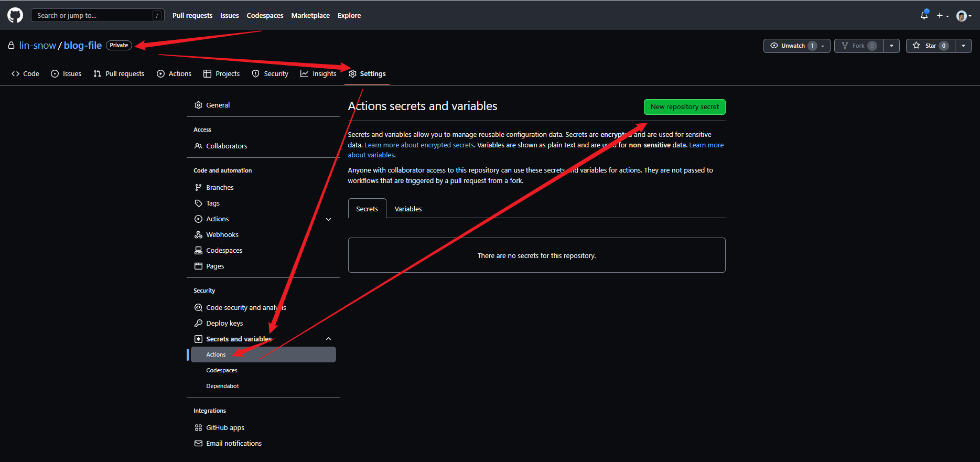
Task: Go to lin-snow owner profile
Action: click(37, 45)
